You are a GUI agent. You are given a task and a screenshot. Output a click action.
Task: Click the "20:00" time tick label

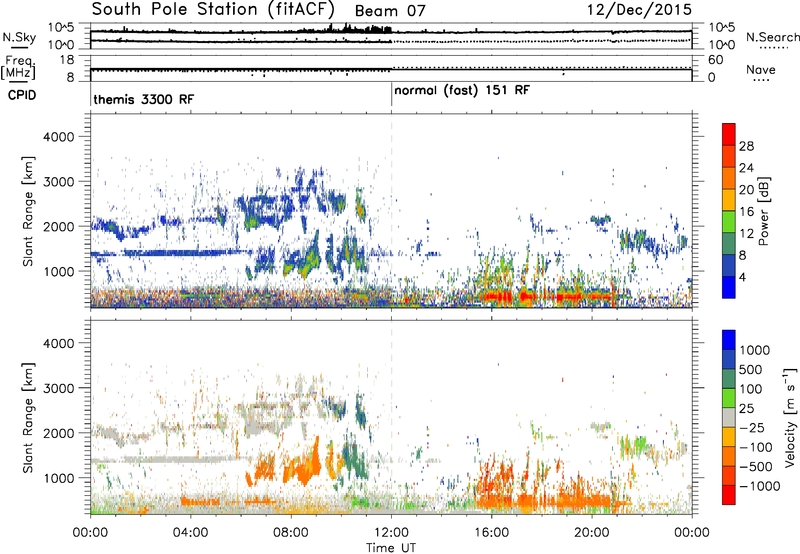592,533
